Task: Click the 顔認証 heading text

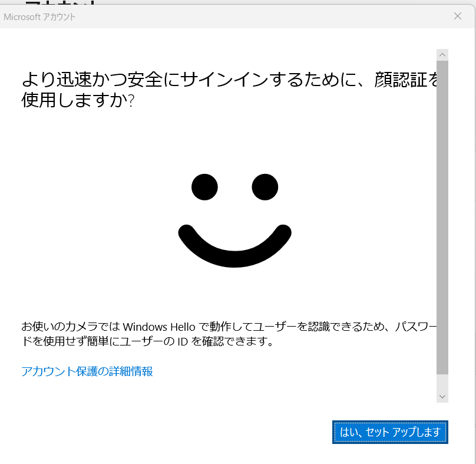Action: click(401, 78)
